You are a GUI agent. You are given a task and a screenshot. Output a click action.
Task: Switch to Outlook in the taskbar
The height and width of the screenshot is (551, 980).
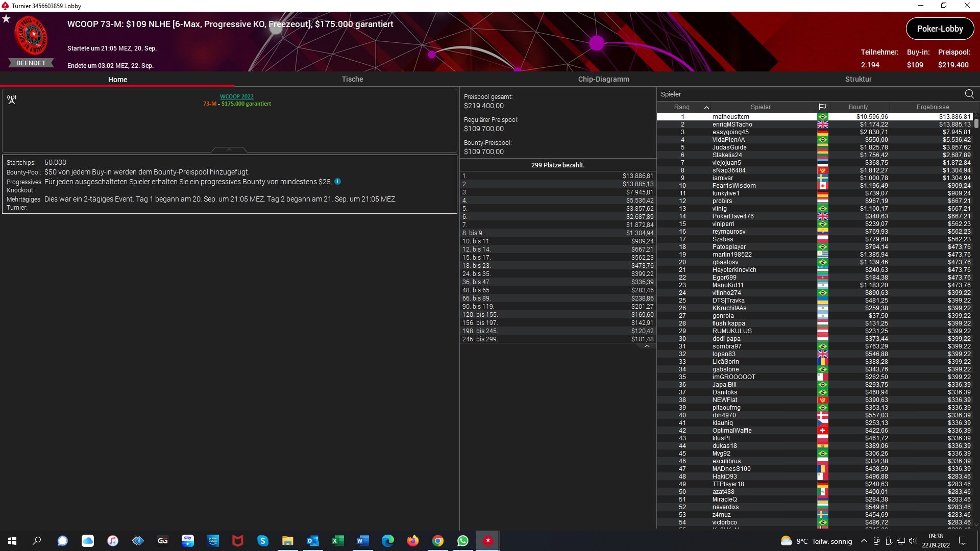tap(313, 541)
